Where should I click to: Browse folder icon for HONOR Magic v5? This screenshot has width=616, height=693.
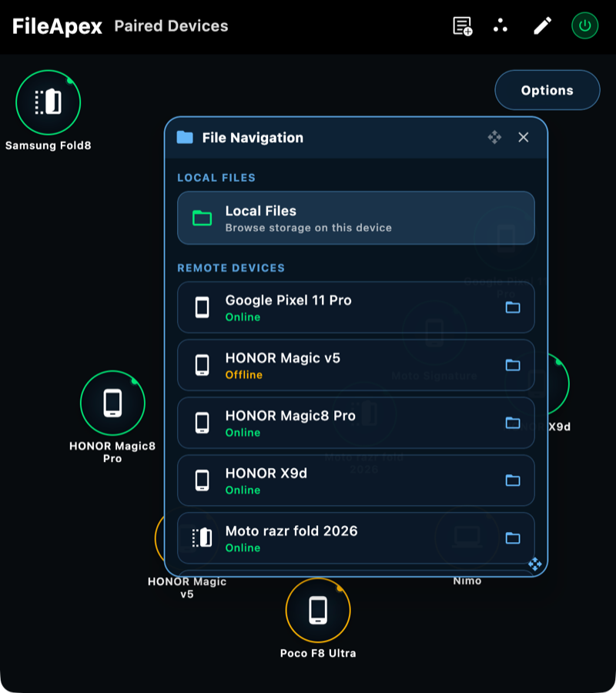coord(513,365)
